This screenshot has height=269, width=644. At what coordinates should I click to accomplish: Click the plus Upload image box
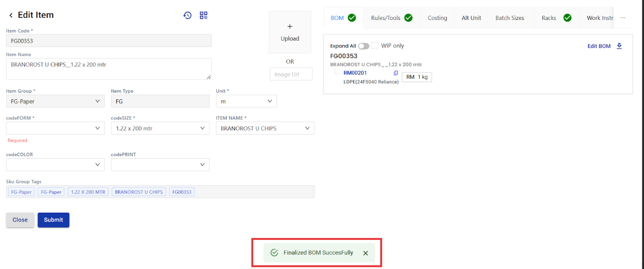(290, 32)
